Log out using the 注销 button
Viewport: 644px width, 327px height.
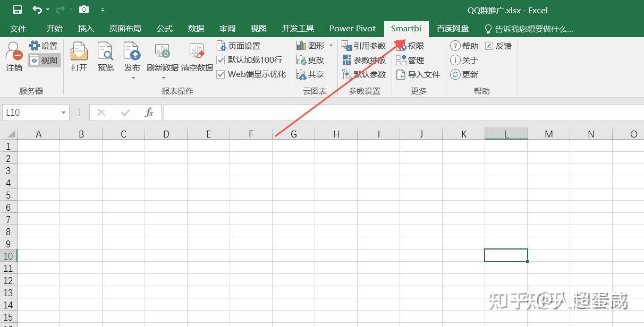pos(13,60)
